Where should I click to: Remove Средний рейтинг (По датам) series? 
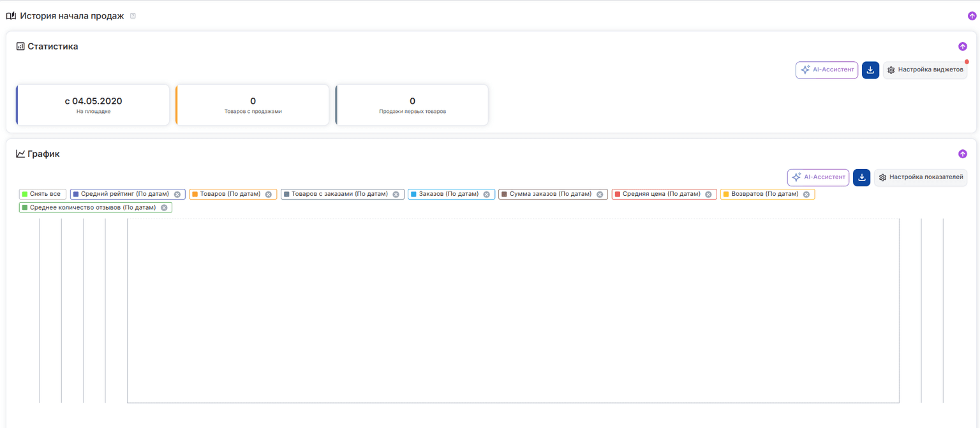point(177,195)
